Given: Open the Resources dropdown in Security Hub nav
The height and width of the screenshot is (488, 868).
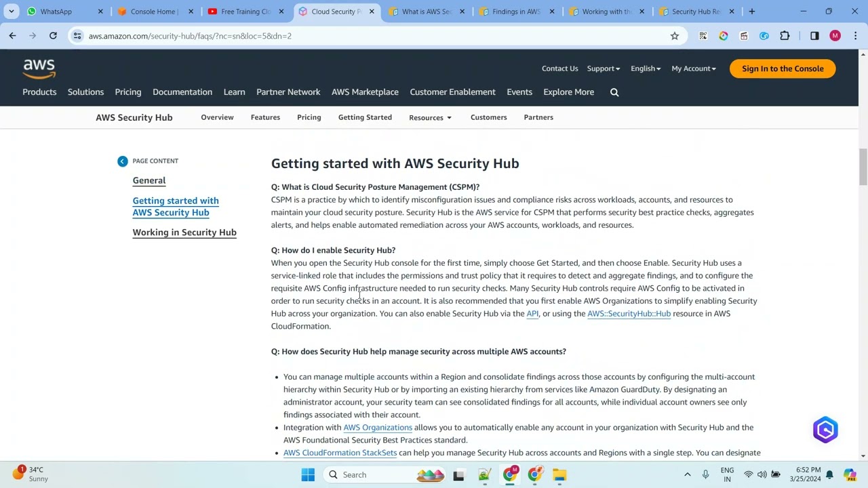Looking at the screenshot, I should click(x=430, y=118).
